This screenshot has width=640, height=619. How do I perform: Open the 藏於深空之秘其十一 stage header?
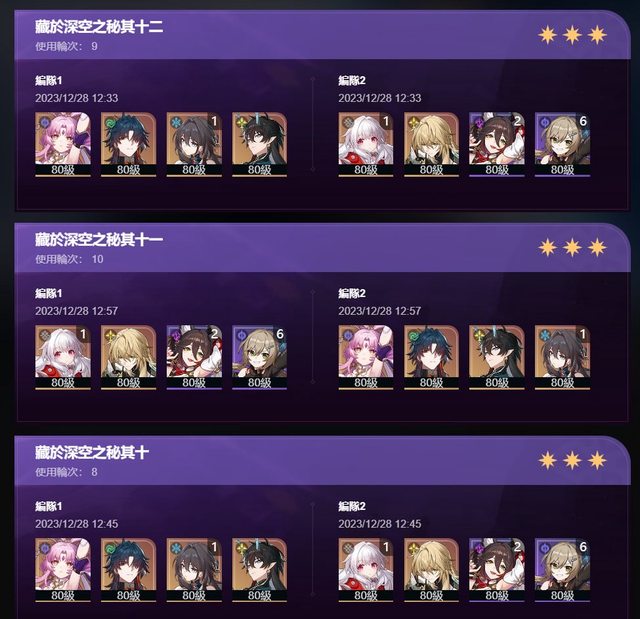tap(322, 248)
